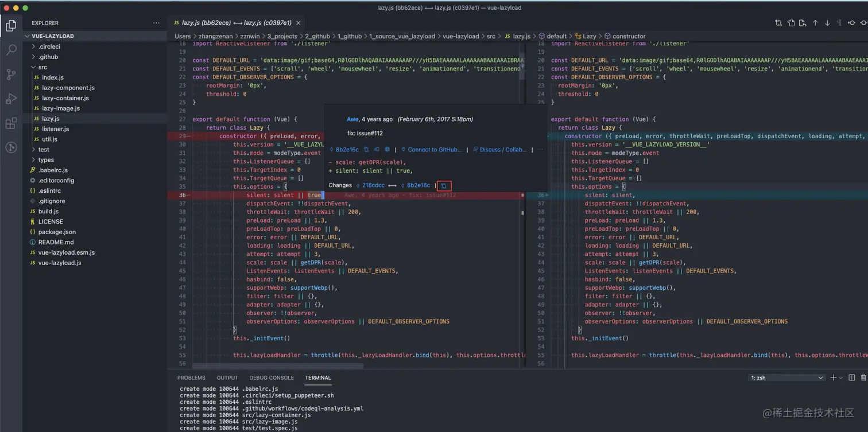This screenshot has height=432, width=868.
Task: Click the rightmost commit circle toolbar icon
Action: 864,23
